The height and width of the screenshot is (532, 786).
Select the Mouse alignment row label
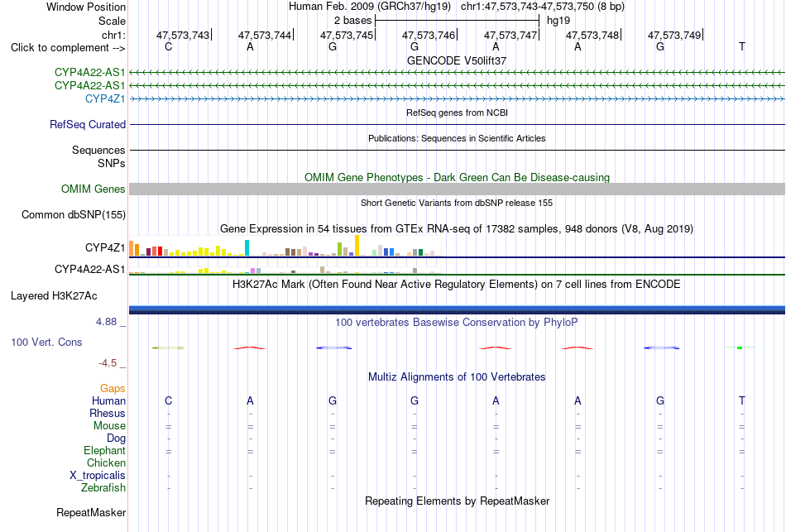coord(109,426)
